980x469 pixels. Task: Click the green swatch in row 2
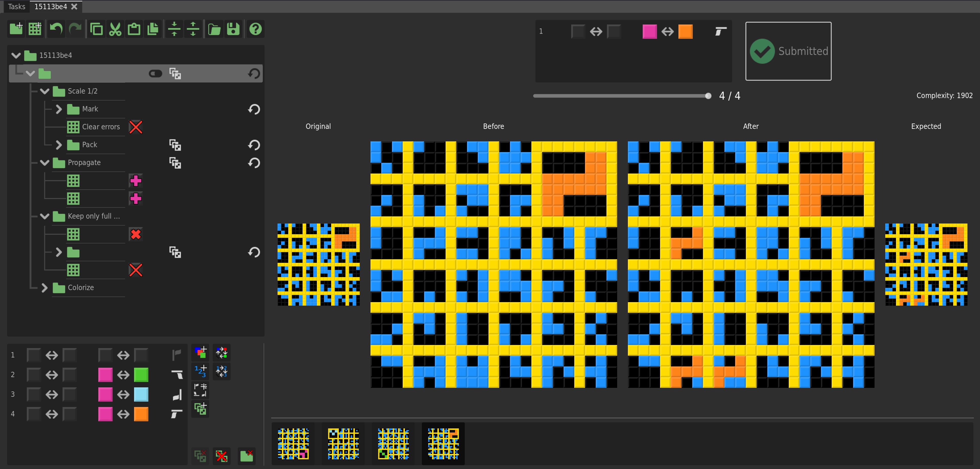[141, 375]
